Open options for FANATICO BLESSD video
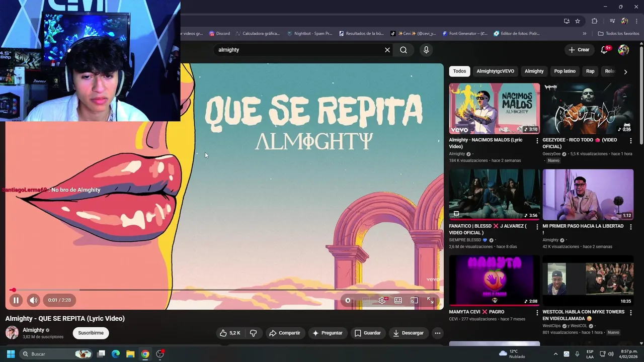Screen dimensions: 644x362 (537, 227)
